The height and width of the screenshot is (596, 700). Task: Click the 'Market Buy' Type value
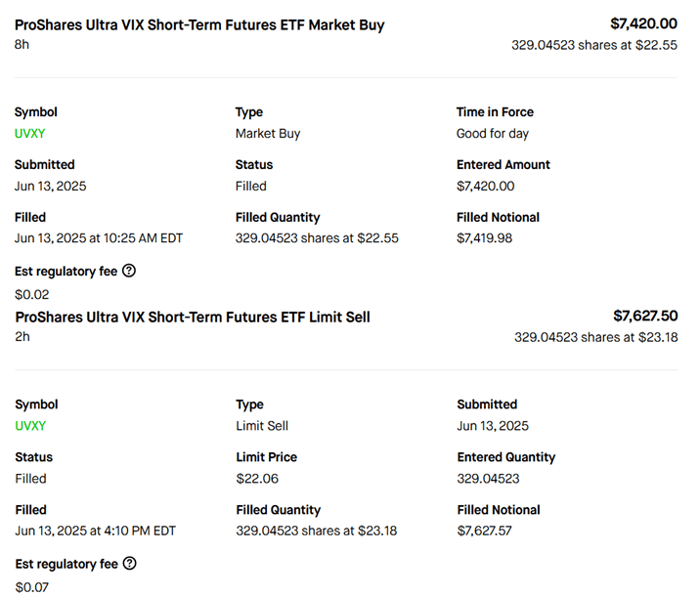(x=268, y=134)
